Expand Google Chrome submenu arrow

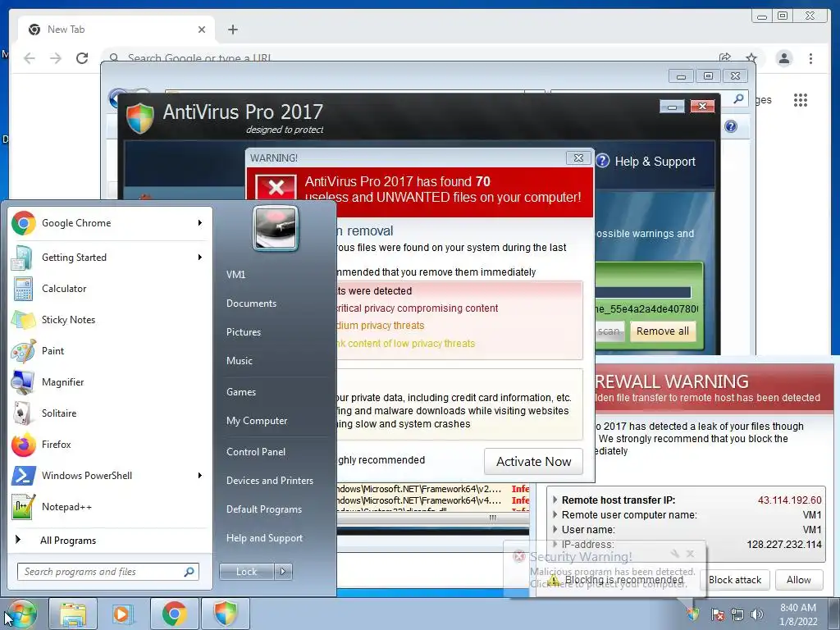tap(200, 222)
